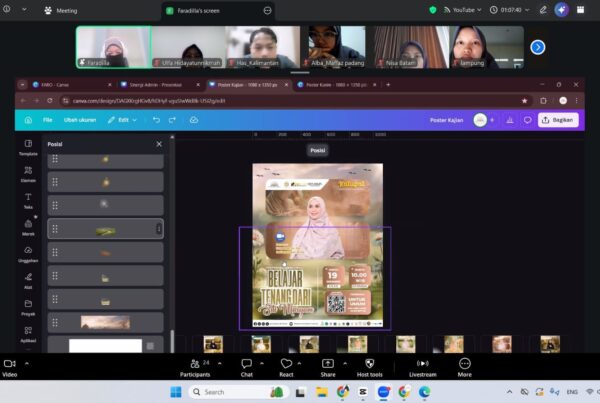Close the Posisi layers panel
Screen dimensions: 600x403
click(x=158, y=144)
